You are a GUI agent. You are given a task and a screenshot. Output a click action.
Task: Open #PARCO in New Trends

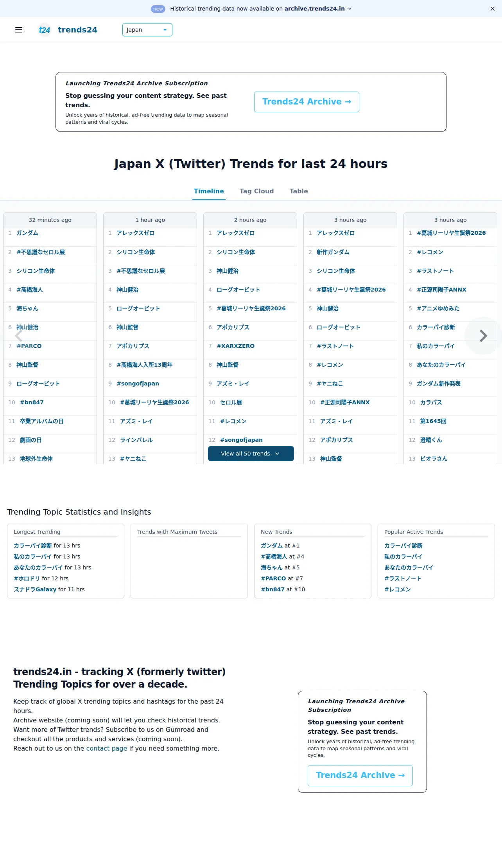tap(273, 579)
